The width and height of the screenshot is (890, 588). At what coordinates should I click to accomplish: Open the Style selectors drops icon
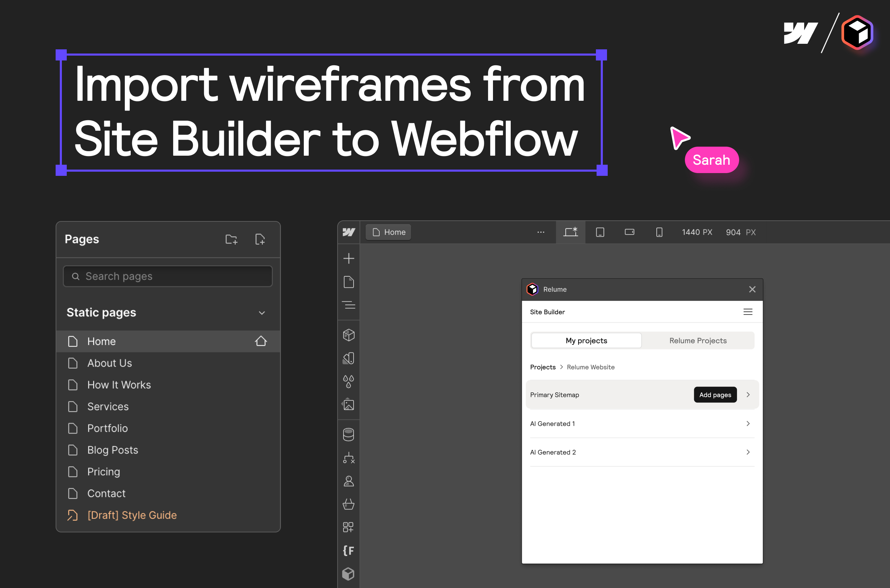tap(348, 382)
